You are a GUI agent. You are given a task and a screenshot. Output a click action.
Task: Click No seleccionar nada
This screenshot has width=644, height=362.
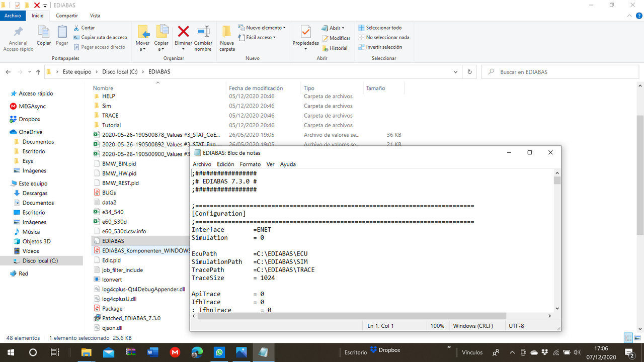[383, 37]
